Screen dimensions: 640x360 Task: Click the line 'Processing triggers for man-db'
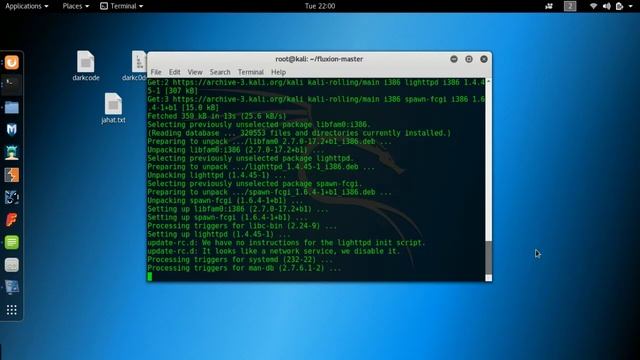click(244, 268)
